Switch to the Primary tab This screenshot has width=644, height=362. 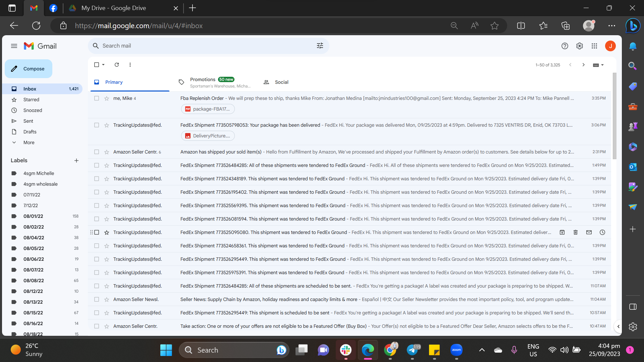click(x=130, y=82)
